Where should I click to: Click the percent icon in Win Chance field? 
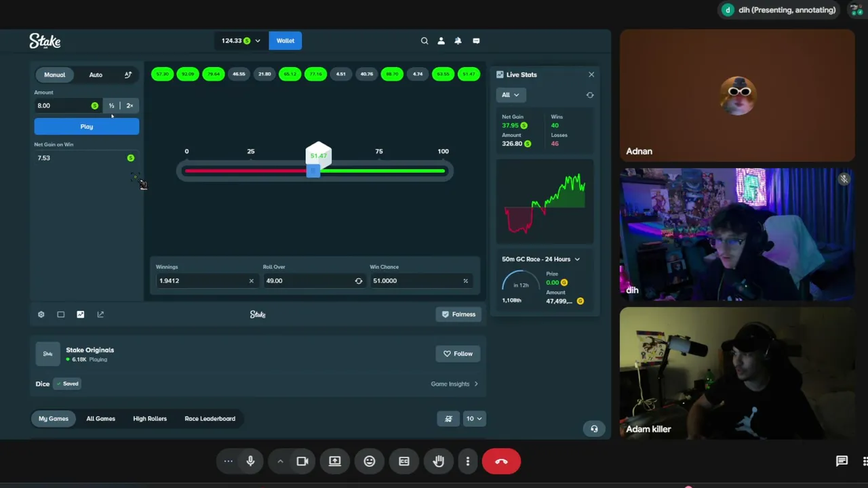[465, 281]
